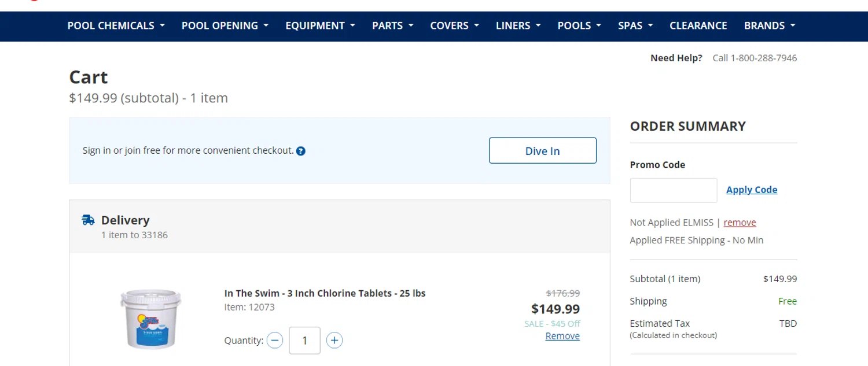Image resolution: width=868 pixels, height=366 pixels.
Task: Open the Liners dropdown
Action: point(518,26)
